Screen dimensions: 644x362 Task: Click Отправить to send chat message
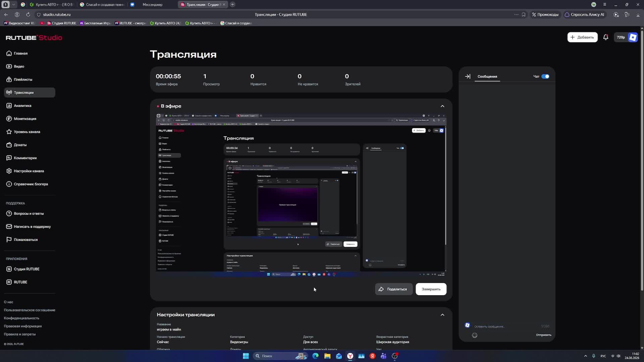point(544,335)
